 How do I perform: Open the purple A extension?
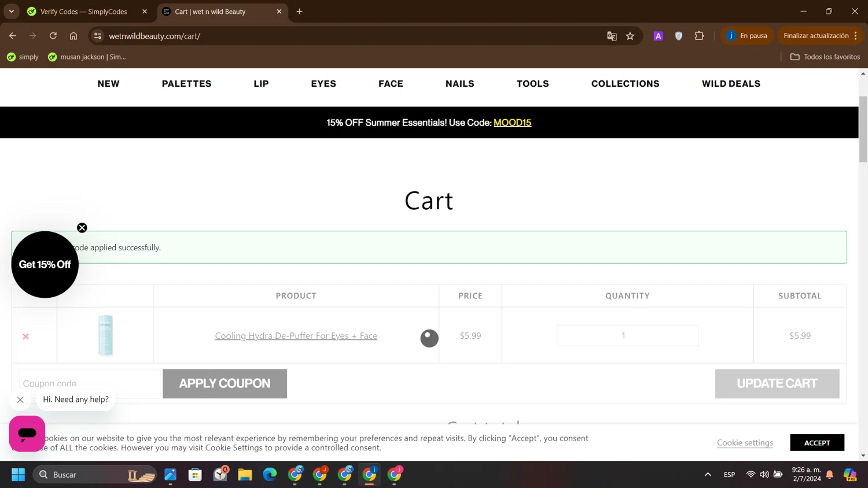click(658, 36)
